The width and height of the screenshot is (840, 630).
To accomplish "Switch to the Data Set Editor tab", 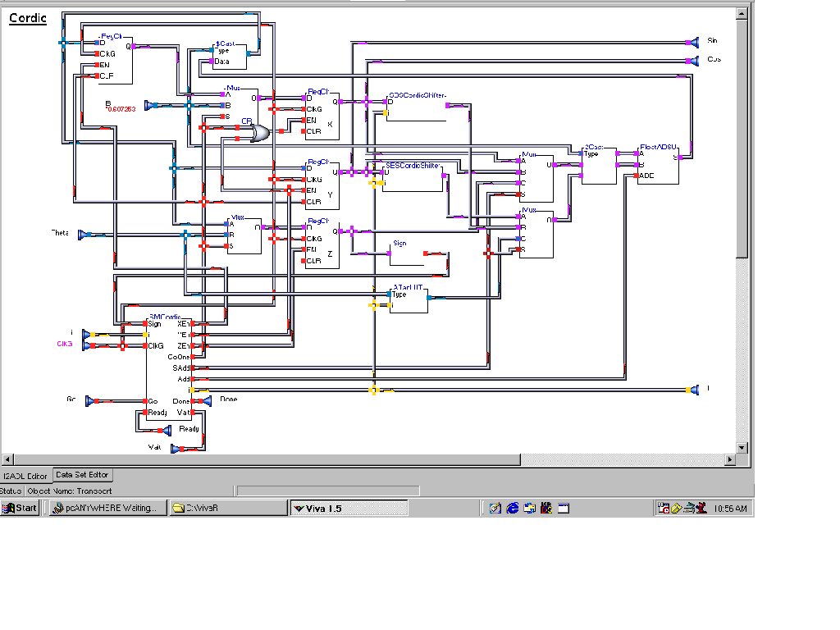I will coord(82,475).
